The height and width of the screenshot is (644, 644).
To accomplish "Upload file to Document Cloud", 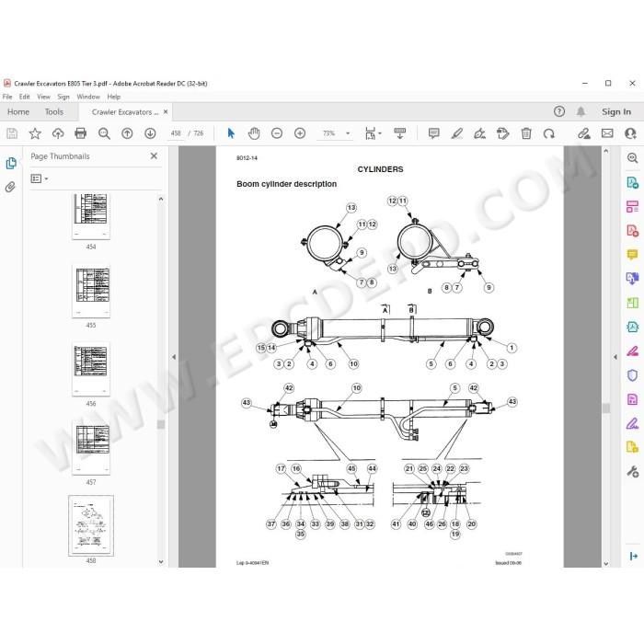I will click(x=58, y=133).
